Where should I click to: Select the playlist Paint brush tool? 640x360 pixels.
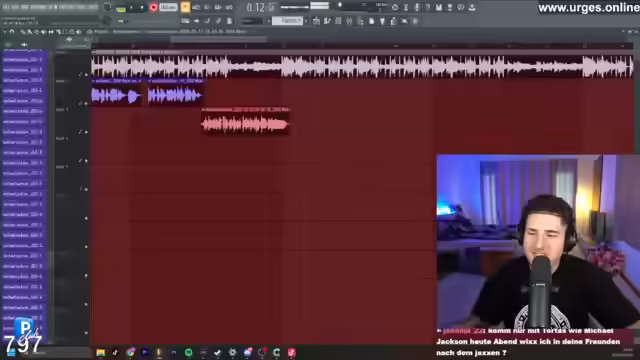(x=30, y=31)
